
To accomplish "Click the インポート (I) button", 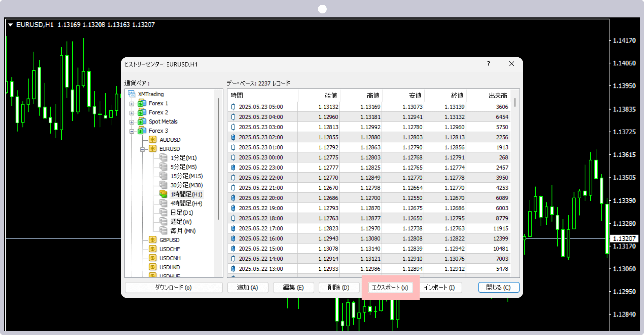I will click(440, 287).
